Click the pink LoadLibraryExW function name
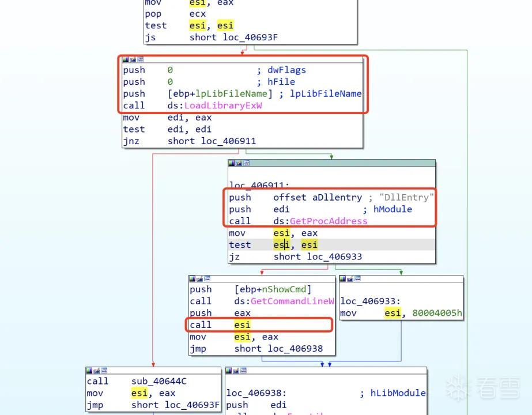The height and width of the screenshot is (415, 532). (223, 105)
